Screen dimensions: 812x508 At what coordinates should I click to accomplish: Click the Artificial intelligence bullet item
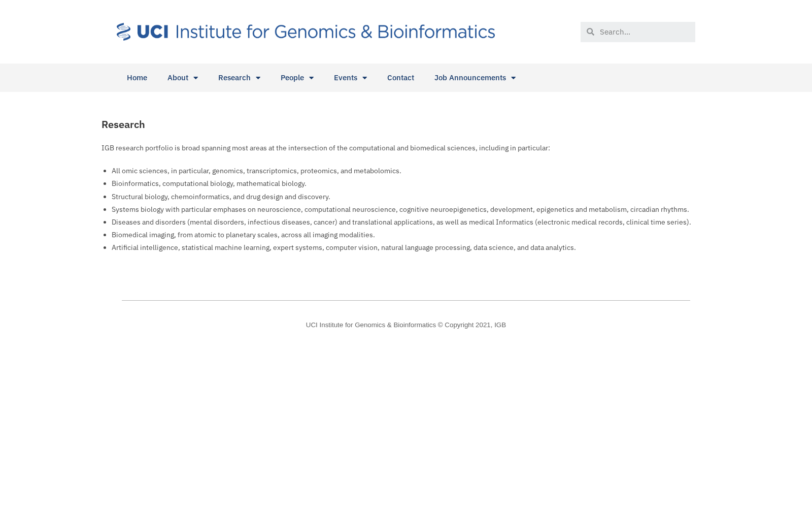(x=344, y=247)
